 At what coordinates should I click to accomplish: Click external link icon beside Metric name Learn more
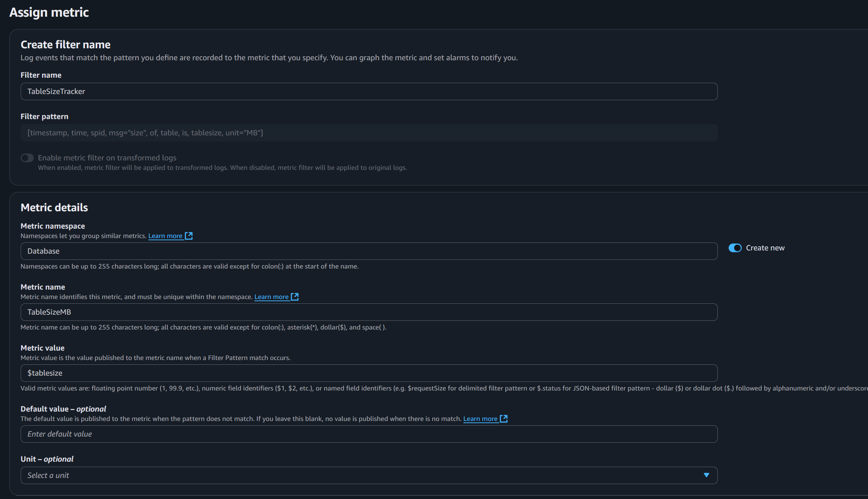click(x=295, y=297)
